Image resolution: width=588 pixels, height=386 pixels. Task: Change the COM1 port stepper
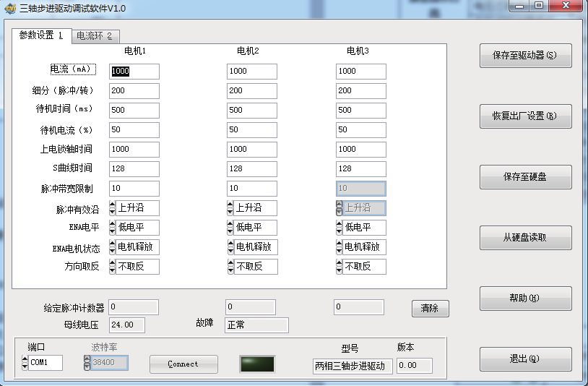pos(25,363)
